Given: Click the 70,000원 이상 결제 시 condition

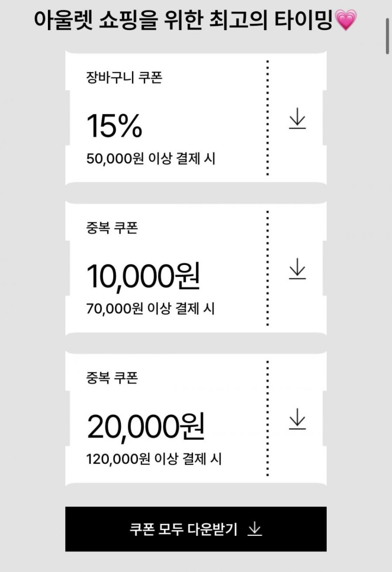Looking at the screenshot, I should click(x=150, y=309).
